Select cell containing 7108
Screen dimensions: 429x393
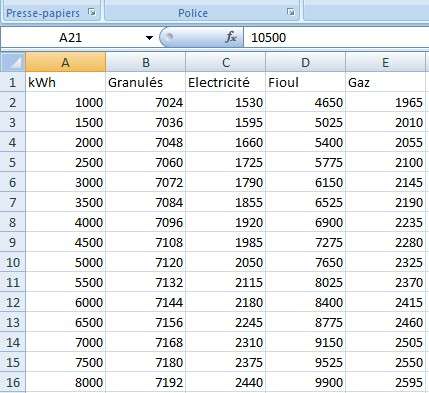point(145,242)
